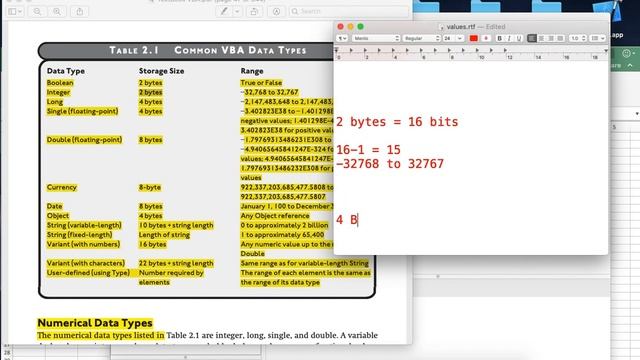Click the tab stop at ruler mark 2

pyautogui.click(x=365, y=51)
